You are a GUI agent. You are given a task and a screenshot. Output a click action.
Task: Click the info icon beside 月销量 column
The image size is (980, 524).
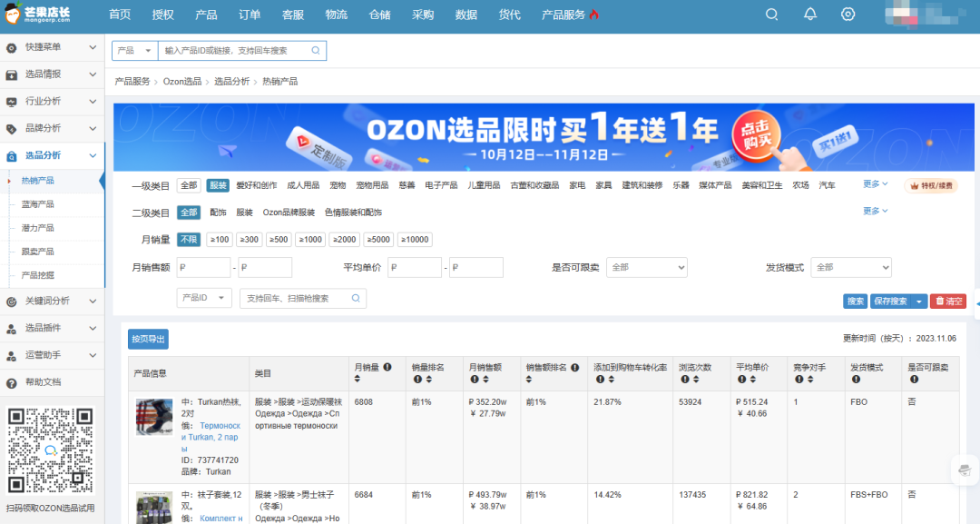point(387,367)
